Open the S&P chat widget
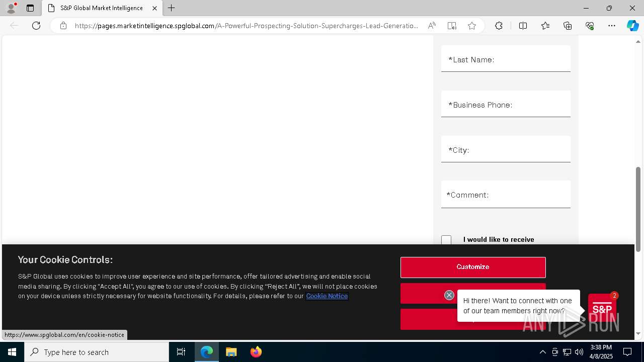644x362 pixels. [x=602, y=308]
